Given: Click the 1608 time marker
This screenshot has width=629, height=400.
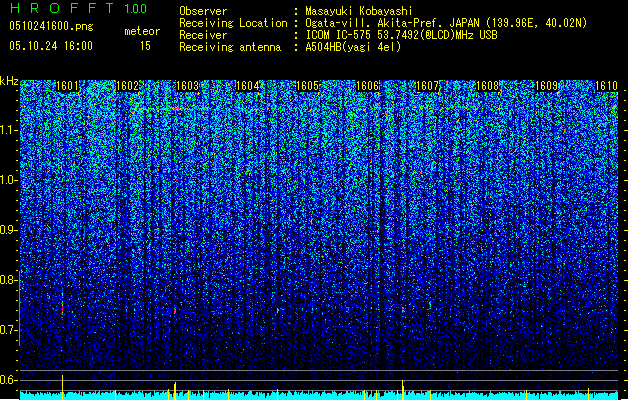Looking at the screenshot, I should tap(487, 86).
